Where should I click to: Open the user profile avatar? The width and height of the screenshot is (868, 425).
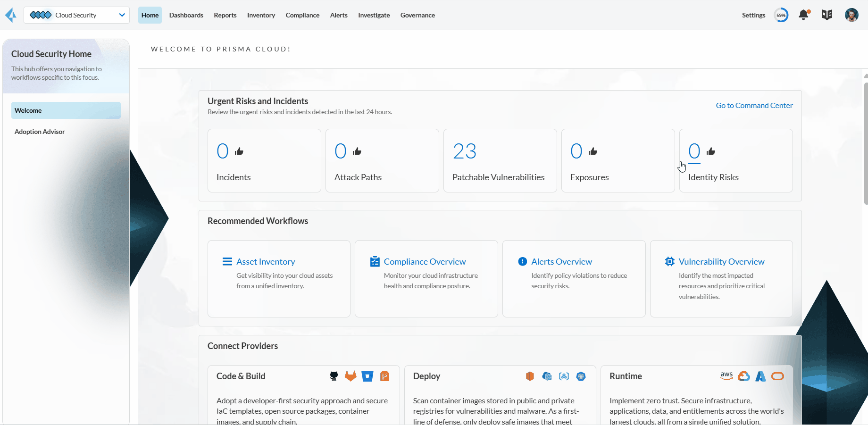(x=851, y=15)
